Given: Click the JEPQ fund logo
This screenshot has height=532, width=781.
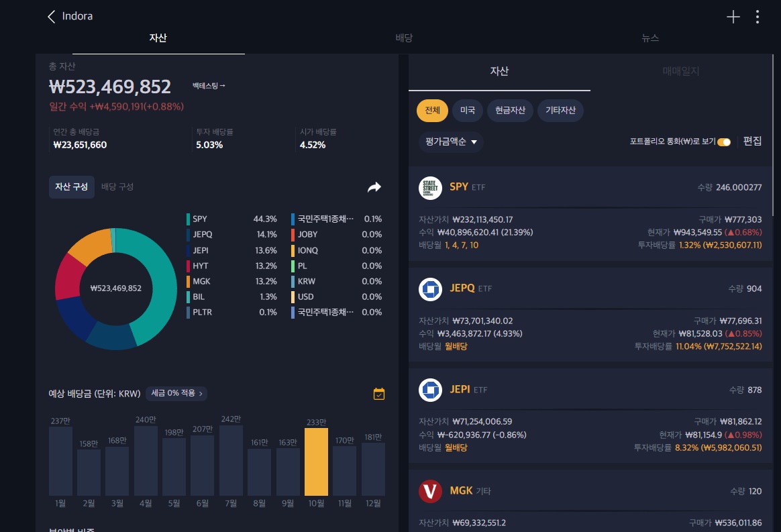Looking at the screenshot, I should pyautogui.click(x=430, y=289).
